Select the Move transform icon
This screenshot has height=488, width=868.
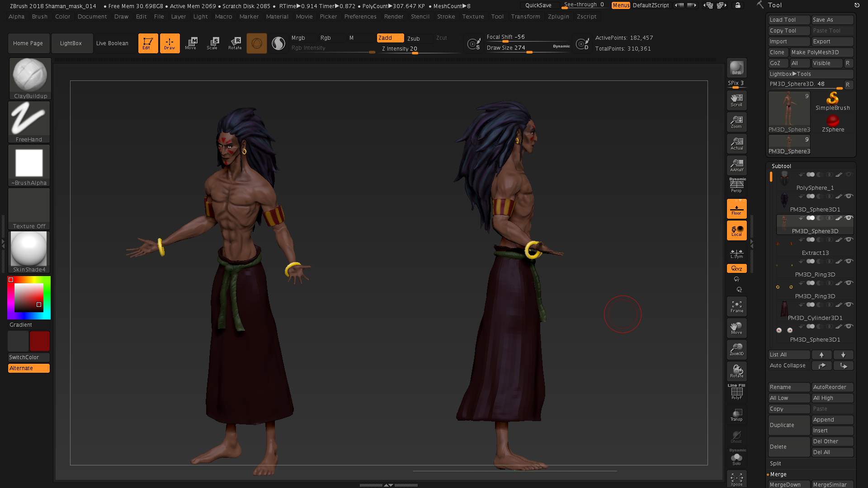(x=191, y=43)
